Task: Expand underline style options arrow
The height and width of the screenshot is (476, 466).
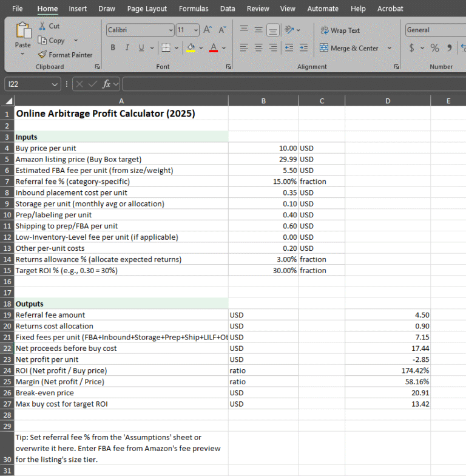Action: [x=152, y=48]
